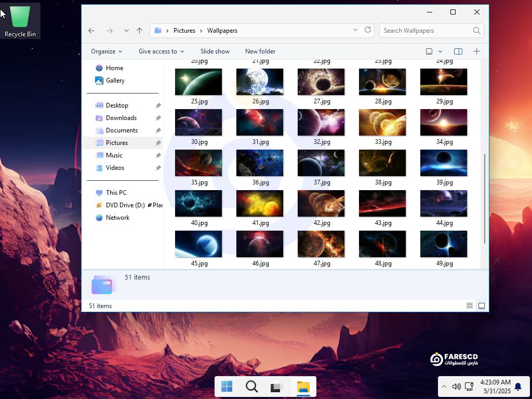
Task: Select This PC in navigation pane
Action: pos(116,193)
